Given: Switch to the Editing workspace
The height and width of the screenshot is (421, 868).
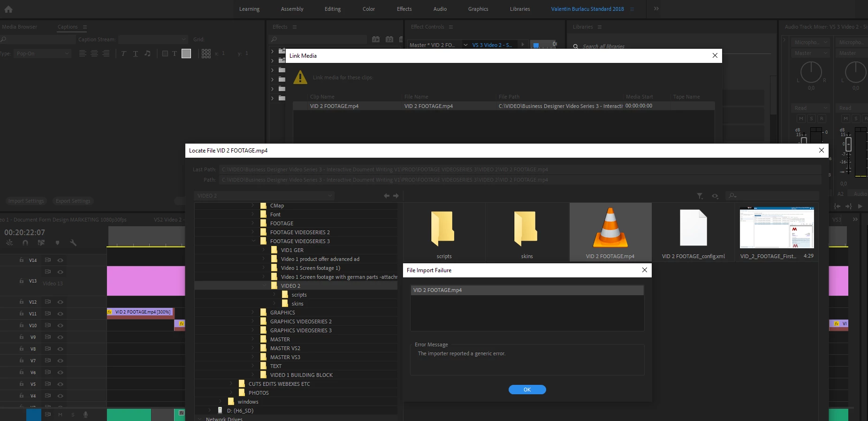Looking at the screenshot, I should (333, 9).
